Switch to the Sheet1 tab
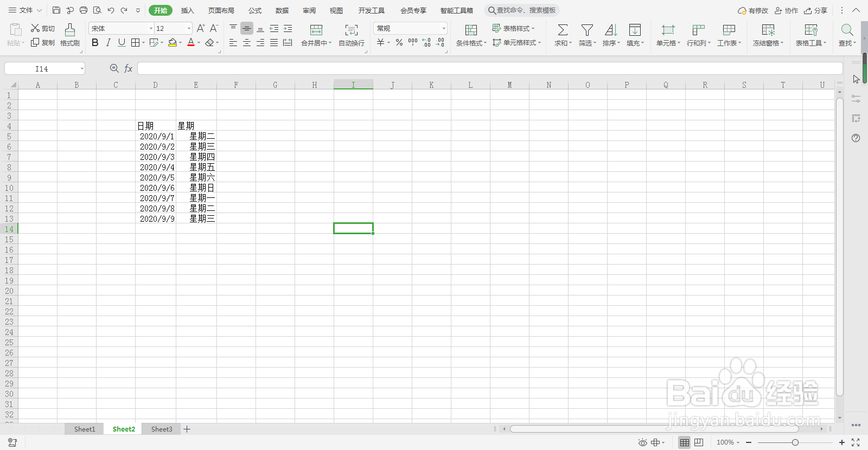 coord(85,429)
